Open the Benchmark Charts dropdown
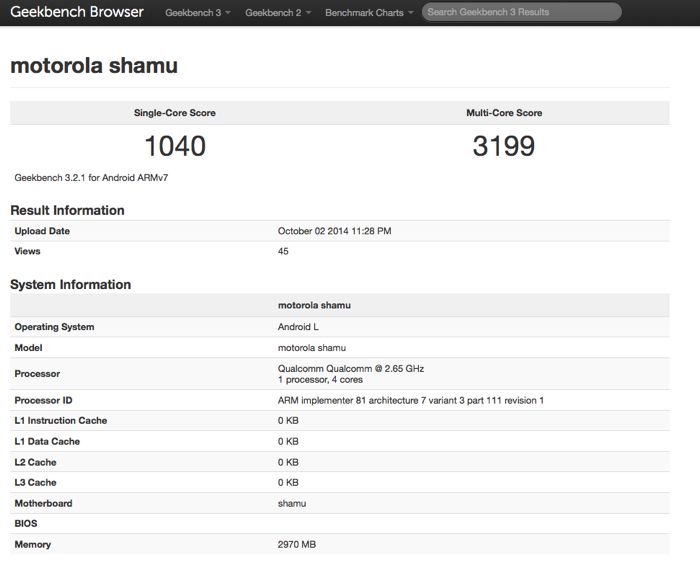The height and width of the screenshot is (568, 700). 369,13
